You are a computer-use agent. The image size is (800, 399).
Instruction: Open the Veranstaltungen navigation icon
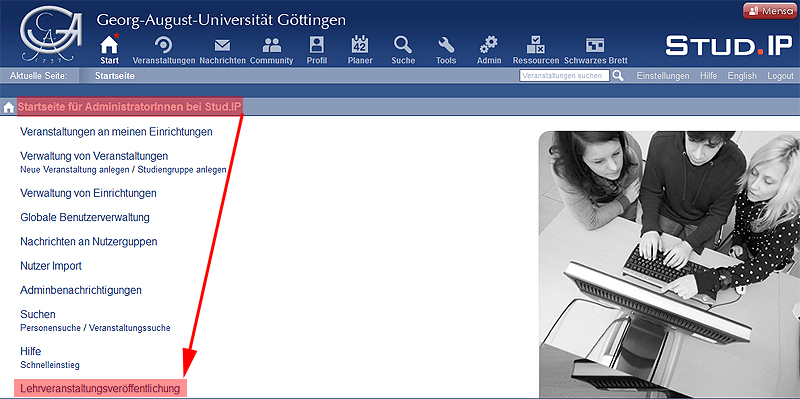(164, 45)
